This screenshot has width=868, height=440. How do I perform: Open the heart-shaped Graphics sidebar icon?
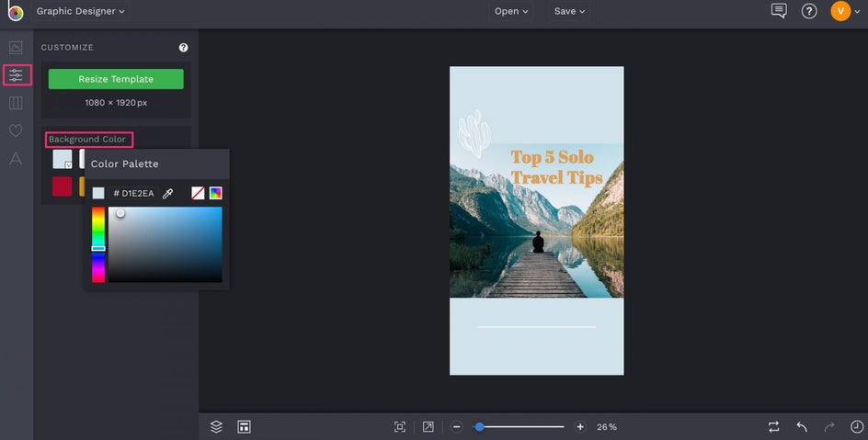click(16, 130)
